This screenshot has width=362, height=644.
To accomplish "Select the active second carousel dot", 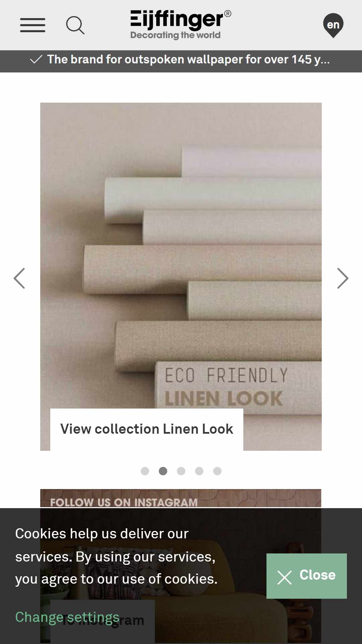I will pos(163,471).
